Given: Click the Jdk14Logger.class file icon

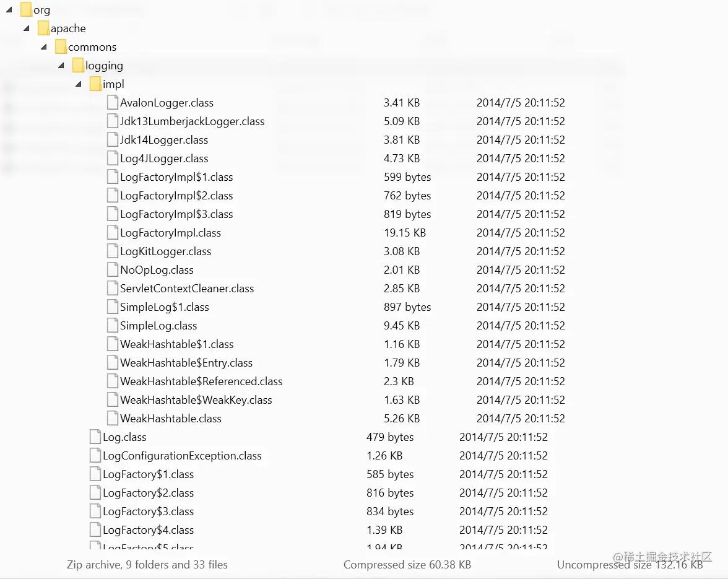Looking at the screenshot, I should (x=113, y=140).
